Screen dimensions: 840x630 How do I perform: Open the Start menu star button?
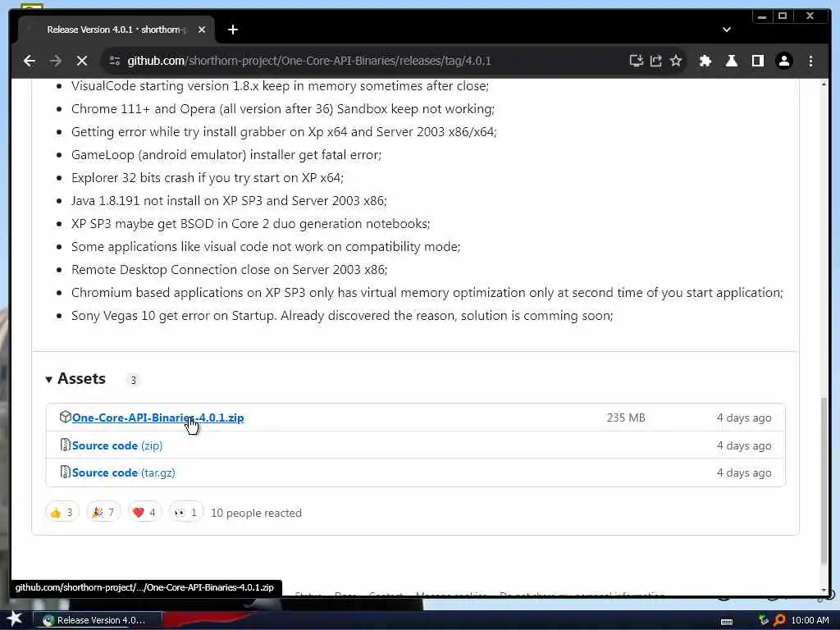coord(14,619)
